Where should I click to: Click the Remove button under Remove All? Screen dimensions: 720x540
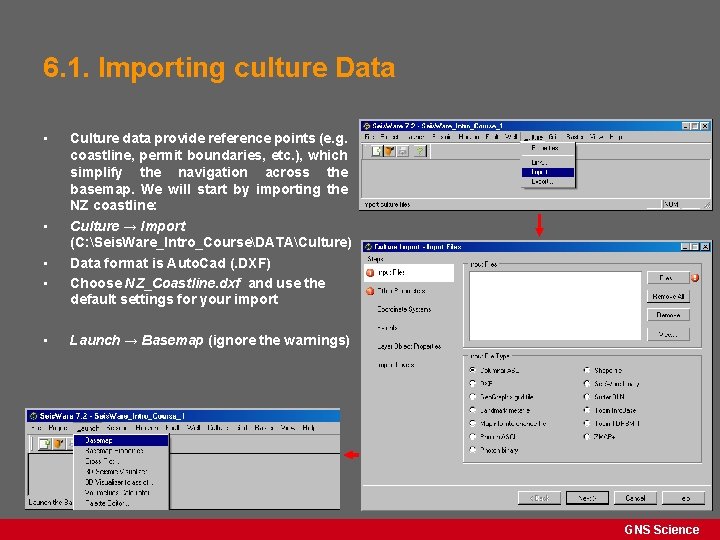pos(668,315)
